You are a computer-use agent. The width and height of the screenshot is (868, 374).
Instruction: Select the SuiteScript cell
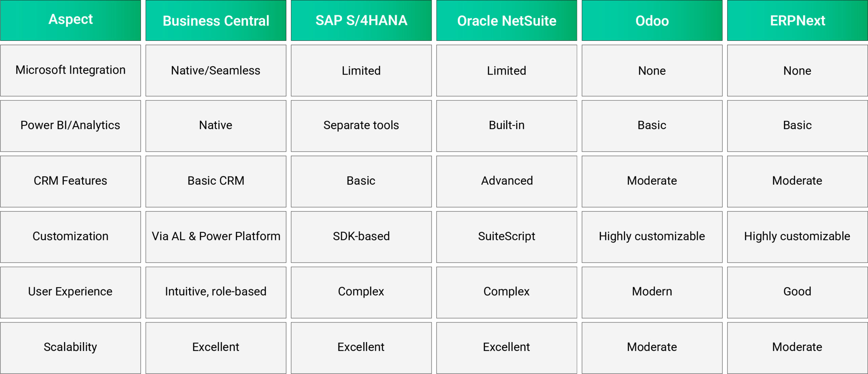507,236
